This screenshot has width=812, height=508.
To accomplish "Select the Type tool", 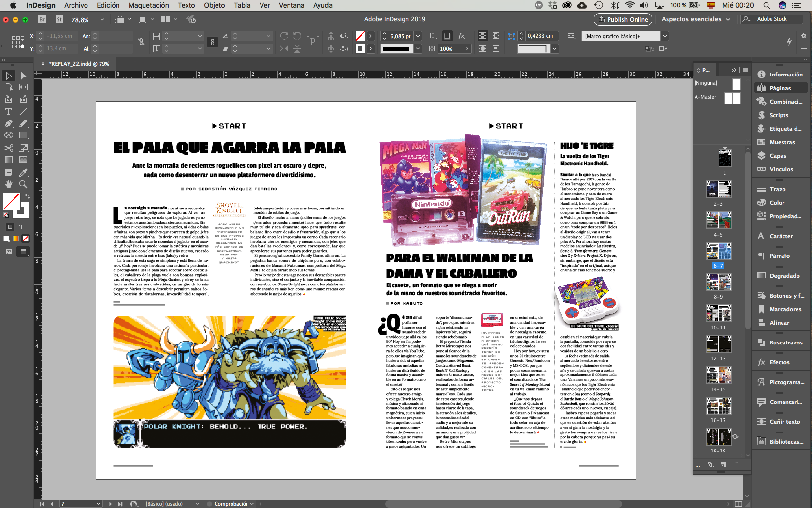I will (x=9, y=112).
